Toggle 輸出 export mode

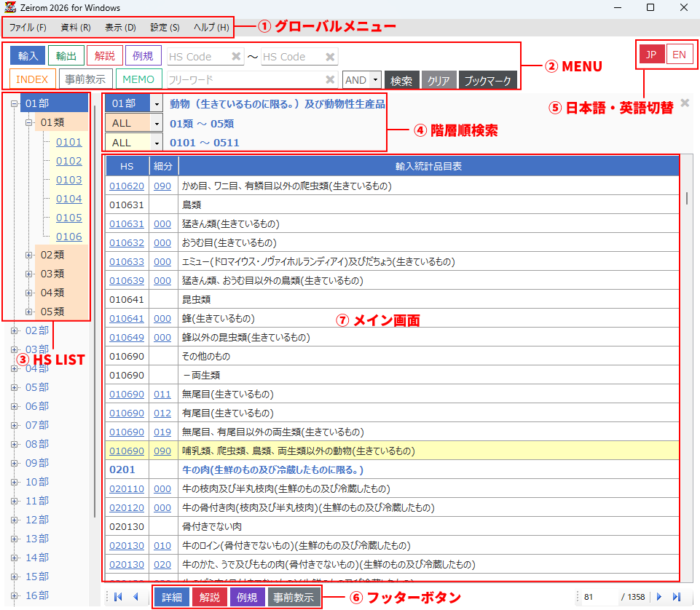pos(66,56)
